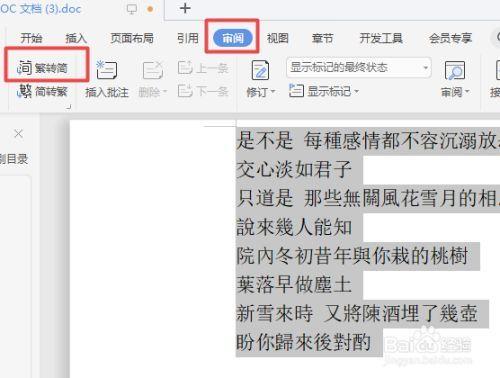The image size is (500, 378).
Task: Switch to the 页面布局 tab
Action: (132, 38)
